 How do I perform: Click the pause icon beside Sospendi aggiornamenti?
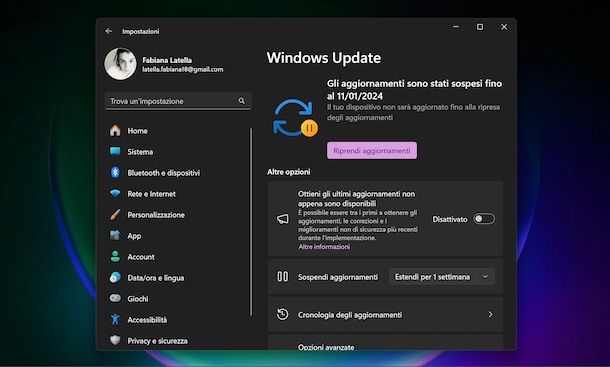tap(283, 277)
